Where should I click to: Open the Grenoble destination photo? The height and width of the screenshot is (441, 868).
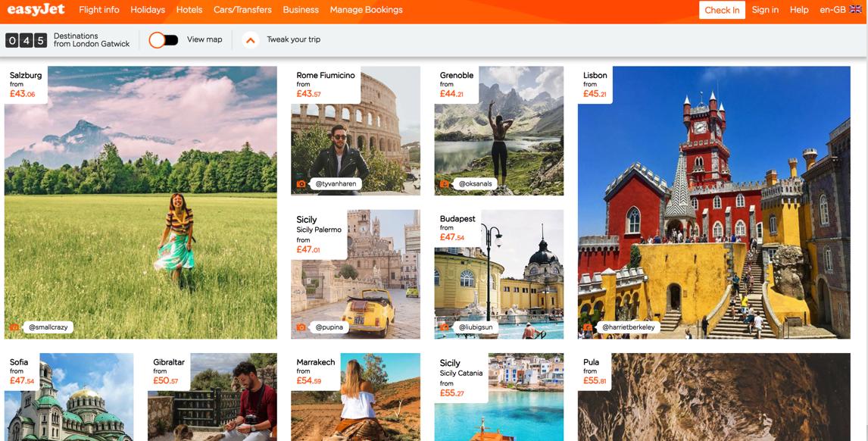(499, 131)
